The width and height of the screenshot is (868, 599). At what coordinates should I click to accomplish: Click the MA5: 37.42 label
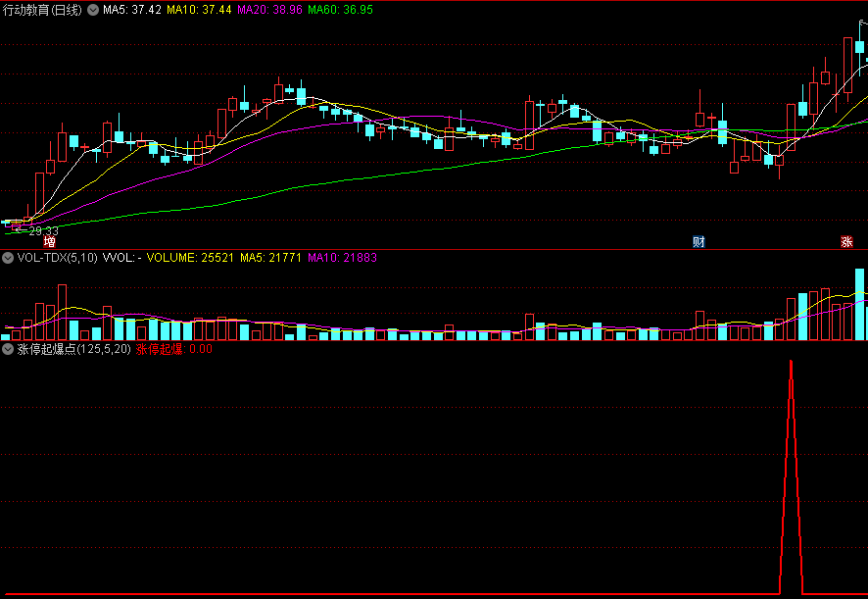(132, 10)
